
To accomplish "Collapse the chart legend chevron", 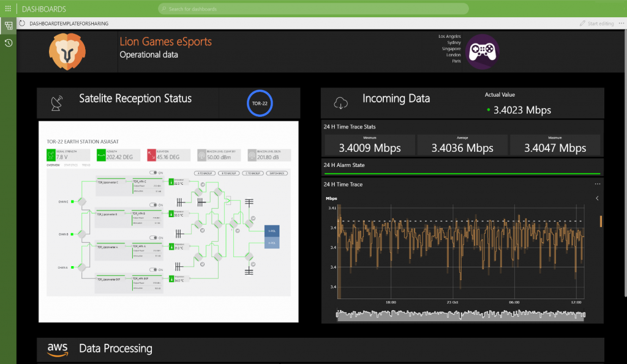I will click(x=597, y=198).
